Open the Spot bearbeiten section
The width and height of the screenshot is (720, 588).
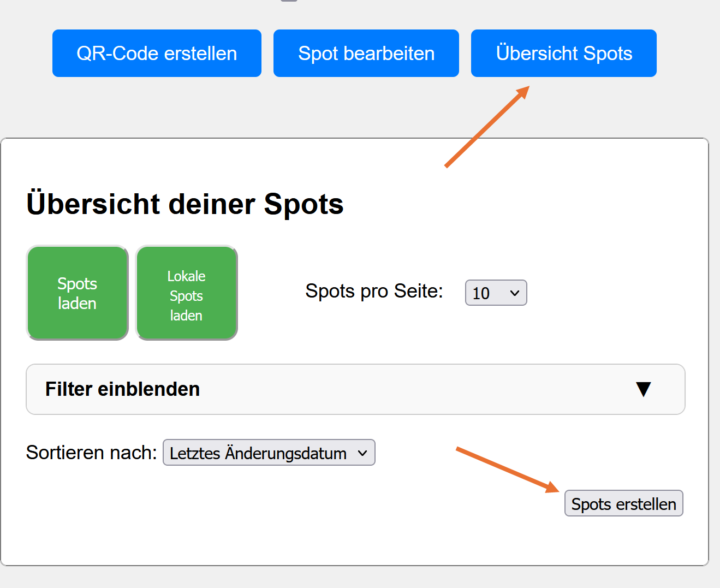pos(366,54)
